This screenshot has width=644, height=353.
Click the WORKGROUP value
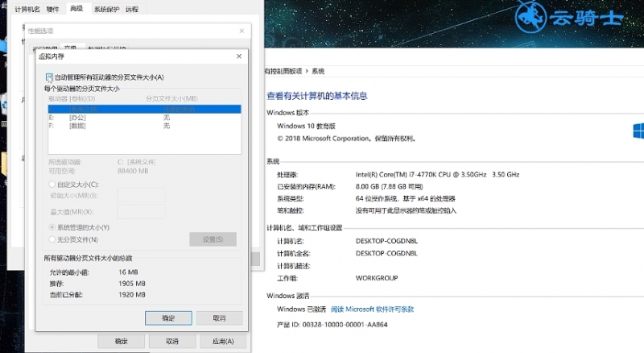pyautogui.click(x=377, y=278)
